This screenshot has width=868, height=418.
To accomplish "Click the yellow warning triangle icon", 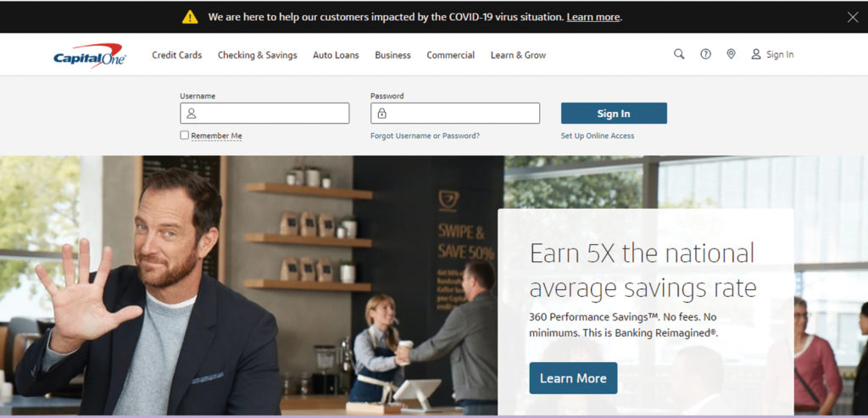I will [190, 17].
